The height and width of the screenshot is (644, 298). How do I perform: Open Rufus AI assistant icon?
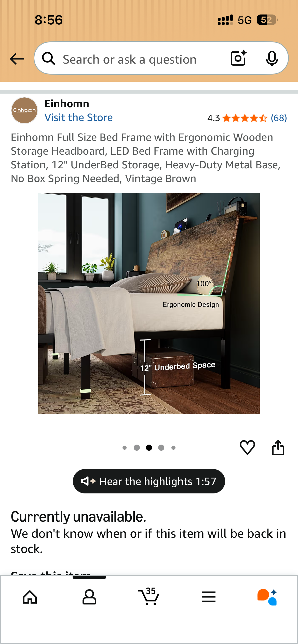(x=267, y=597)
